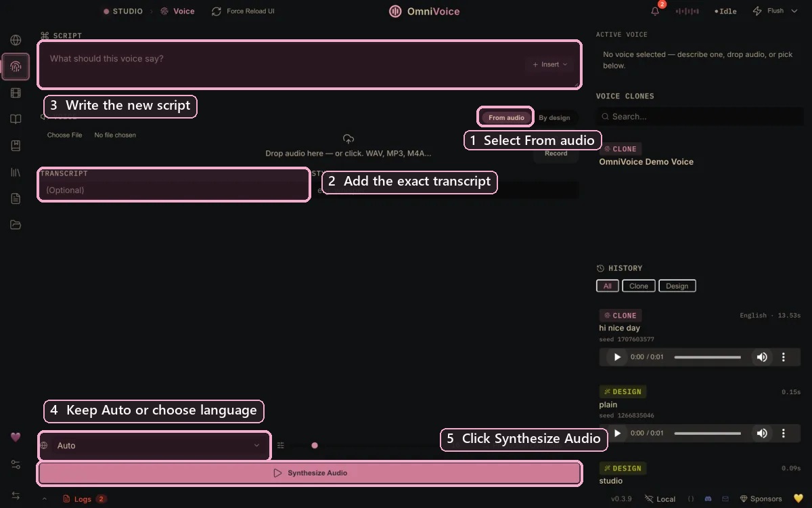Click the 'Drop audio here' upload zone text
Image resolution: width=812 pixels, height=508 pixels.
pyautogui.click(x=348, y=154)
